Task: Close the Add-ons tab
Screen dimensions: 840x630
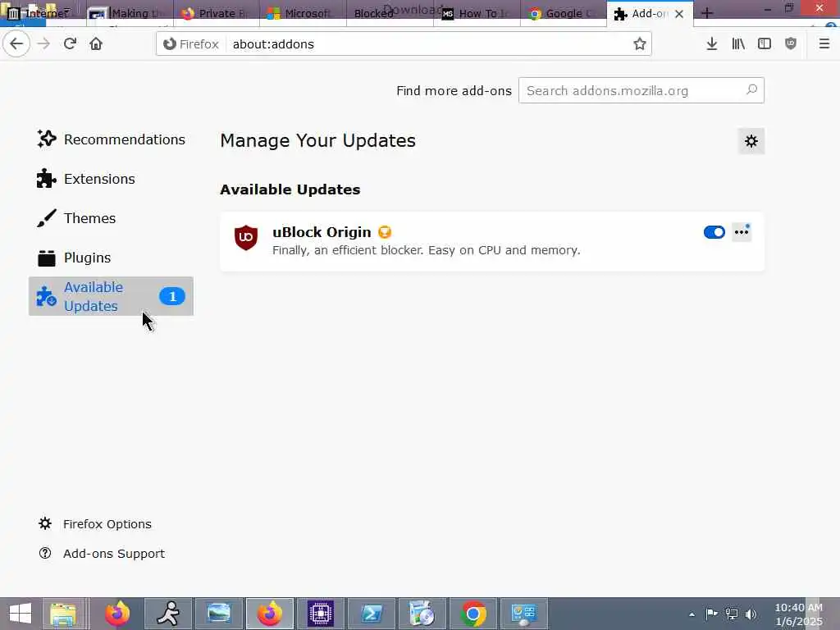Action: tap(679, 14)
